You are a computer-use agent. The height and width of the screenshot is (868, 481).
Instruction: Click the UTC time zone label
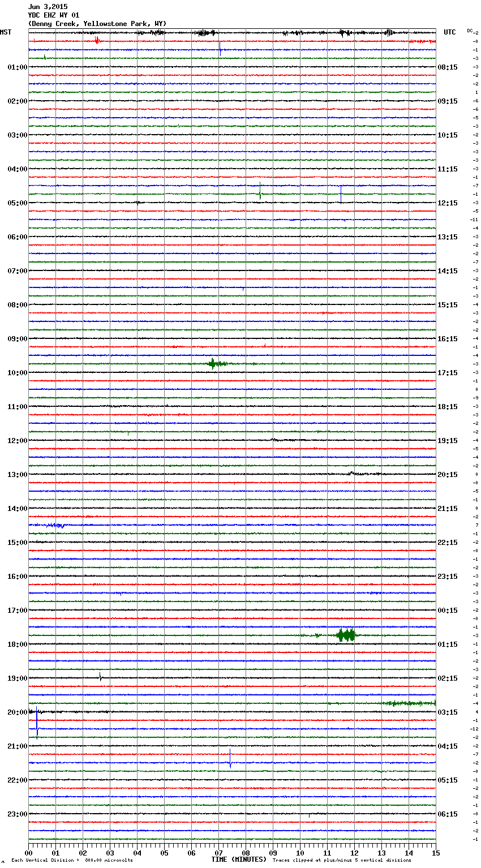pyautogui.click(x=449, y=32)
